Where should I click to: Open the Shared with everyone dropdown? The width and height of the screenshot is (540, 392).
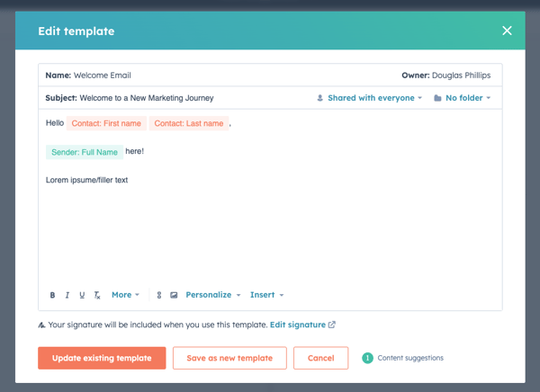374,98
